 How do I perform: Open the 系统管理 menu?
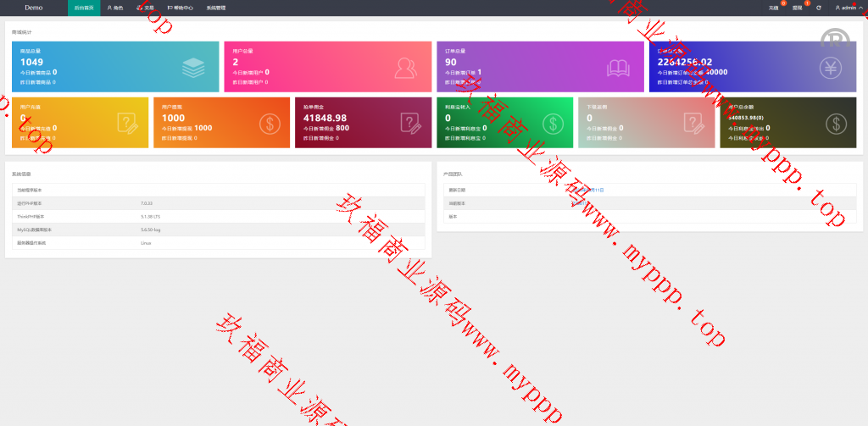click(x=216, y=8)
